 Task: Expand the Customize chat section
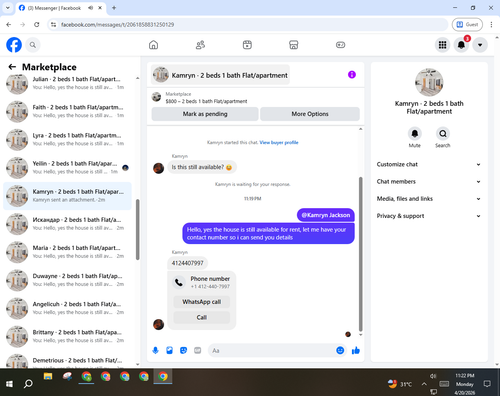pyautogui.click(x=429, y=164)
